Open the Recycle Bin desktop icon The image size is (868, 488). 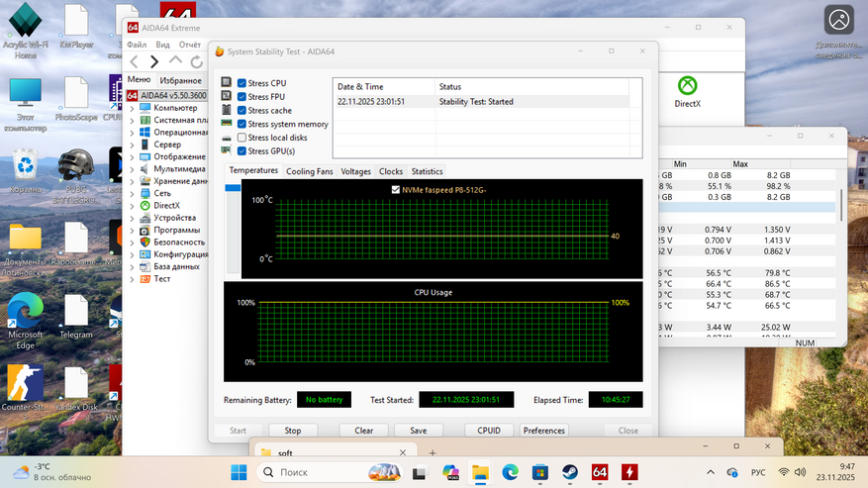[26, 171]
